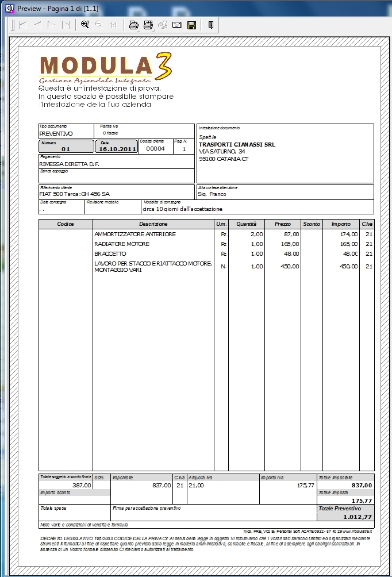Click delivery text circa 10 giorni dall'accettazione
The image size is (392, 577).
point(183,209)
